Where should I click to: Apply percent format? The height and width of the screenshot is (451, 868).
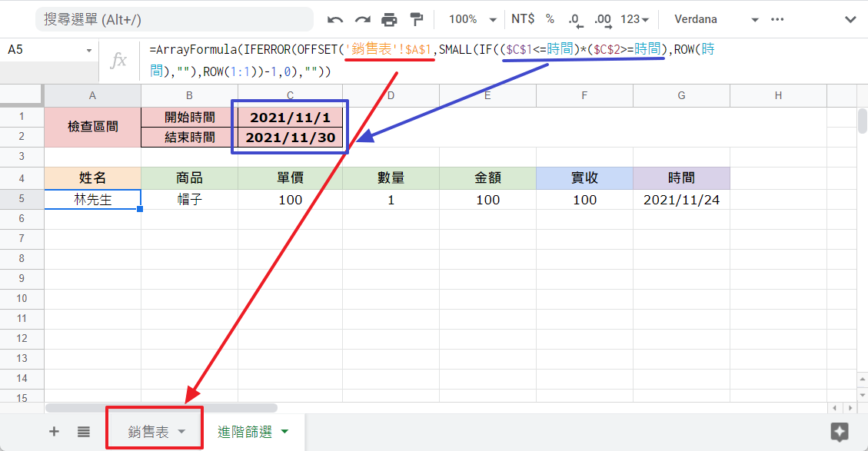click(x=550, y=19)
